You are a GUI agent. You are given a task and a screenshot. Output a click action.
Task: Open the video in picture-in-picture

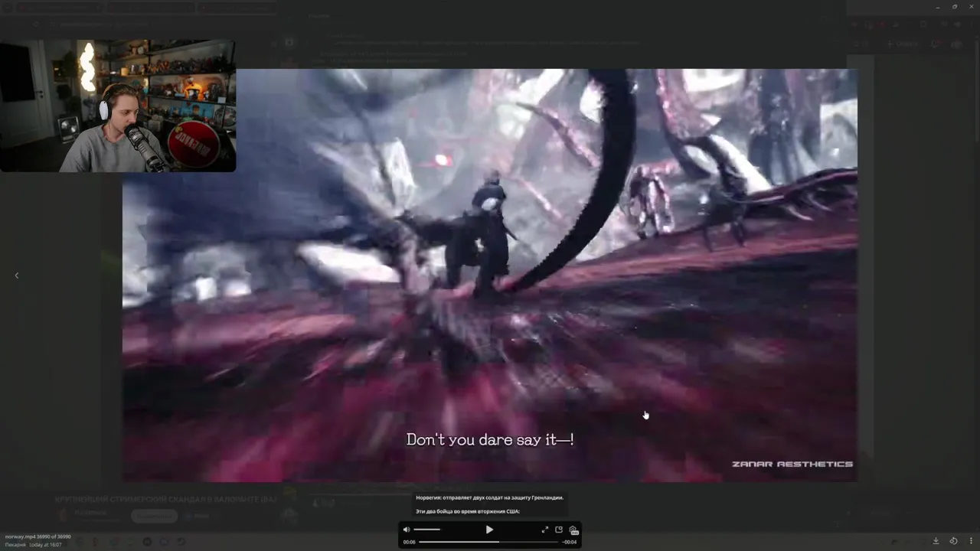(x=559, y=530)
